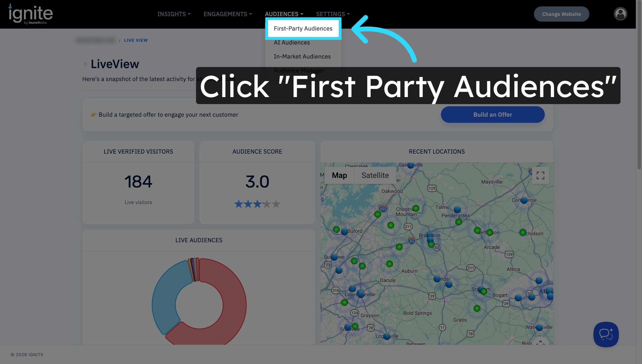Open the chat support widget
642x364 pixels.
[606, 334]
